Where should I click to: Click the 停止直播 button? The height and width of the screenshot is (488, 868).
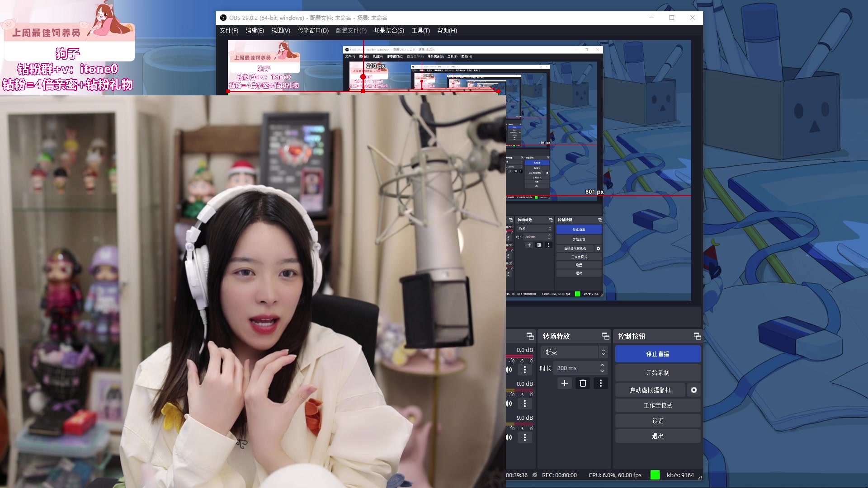pyautogui.click(x=658, y=354)
